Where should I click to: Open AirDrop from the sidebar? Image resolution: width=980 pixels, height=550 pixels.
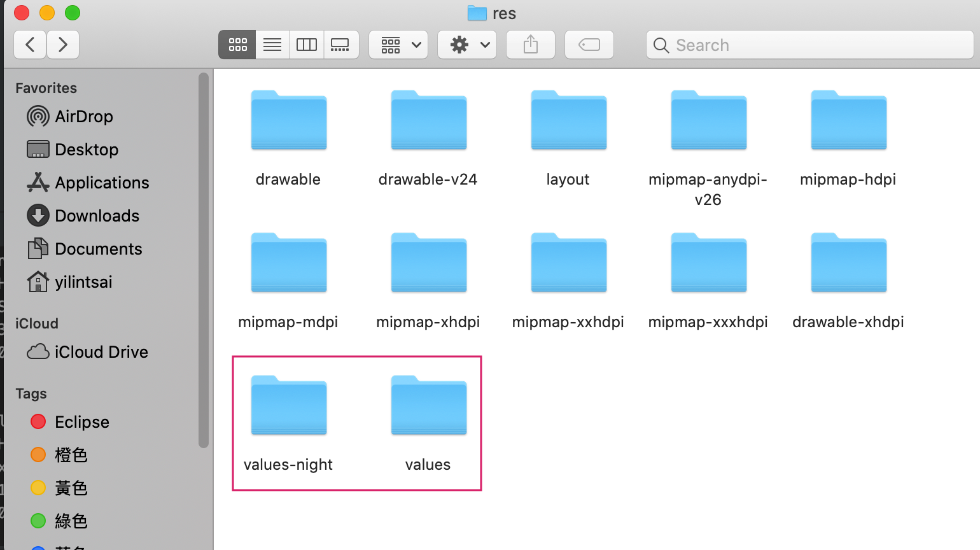(83, 116)
